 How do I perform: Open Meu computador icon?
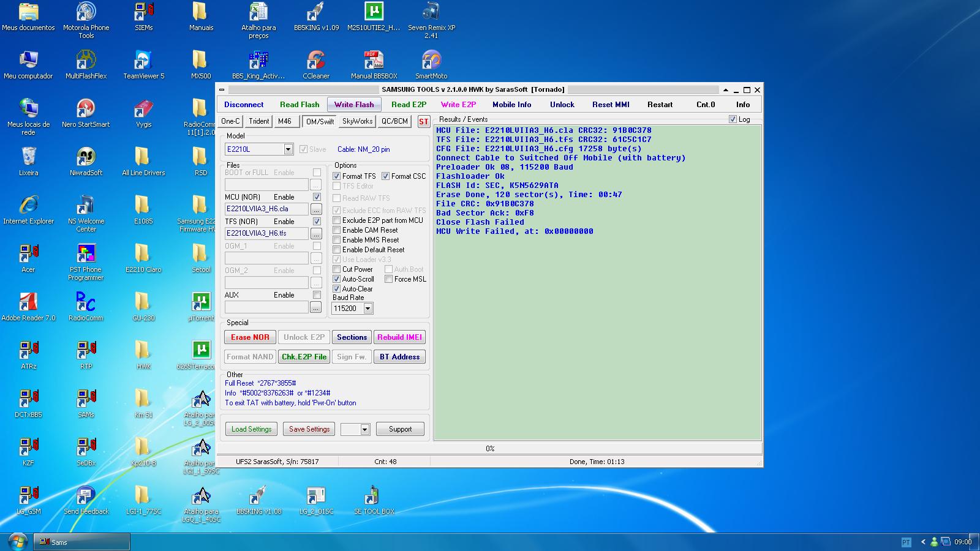[x=28, y=65]
